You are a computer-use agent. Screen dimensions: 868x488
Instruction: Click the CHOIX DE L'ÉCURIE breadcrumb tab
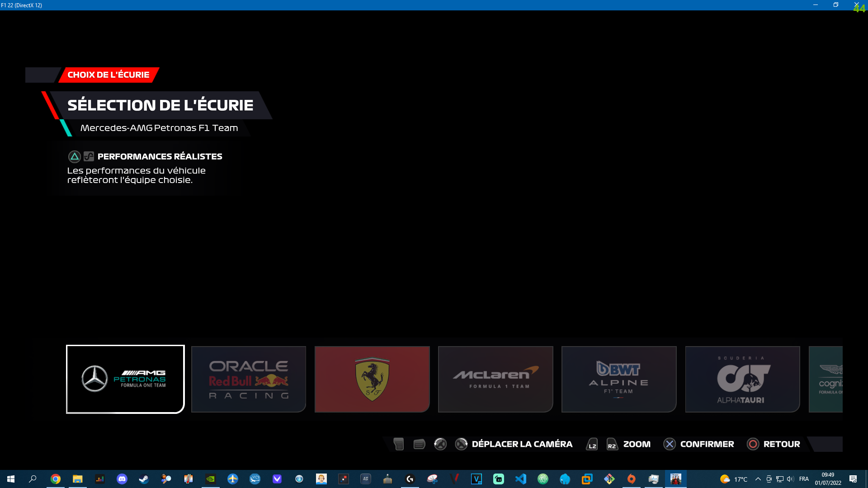tap(108, 75)
